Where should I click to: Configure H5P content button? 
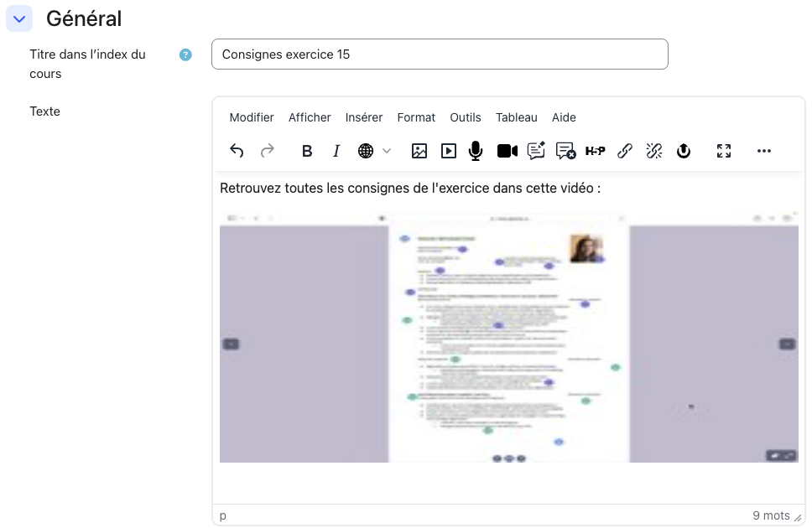tap(595, 151)
